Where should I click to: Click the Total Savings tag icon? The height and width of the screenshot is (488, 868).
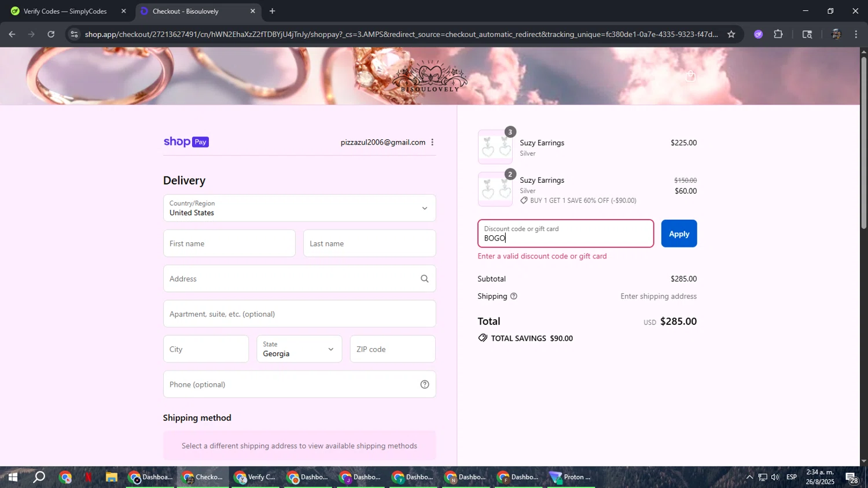tap(483, 338)
